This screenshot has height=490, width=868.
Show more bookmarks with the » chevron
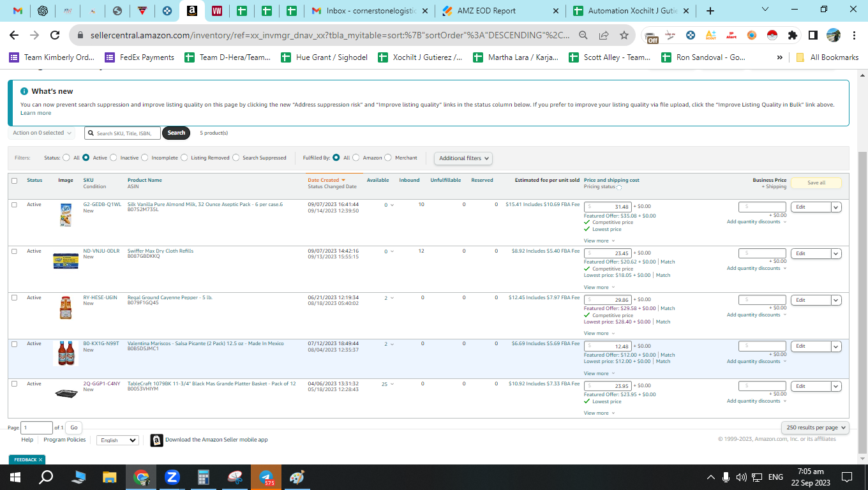(x=779, y=57)
